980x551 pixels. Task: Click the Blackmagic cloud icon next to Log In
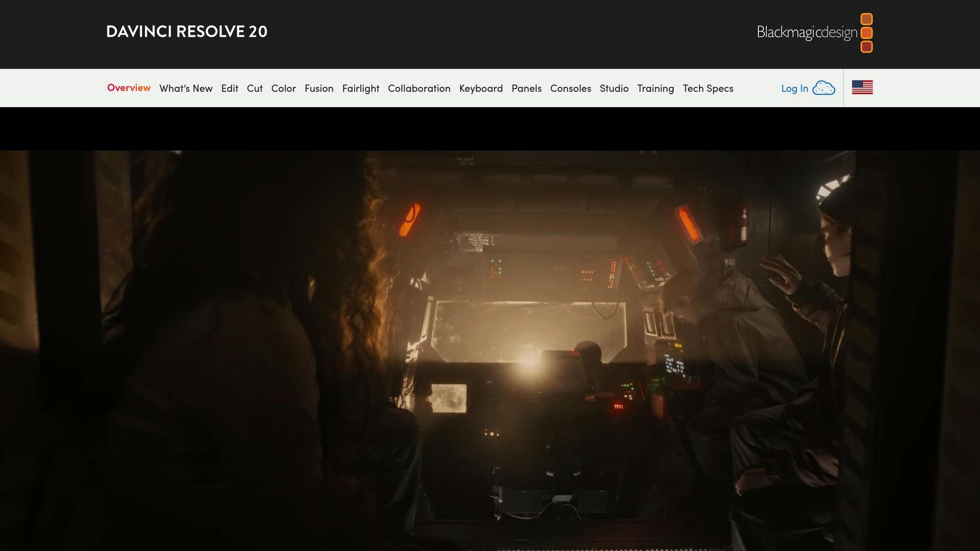[824, 88]
